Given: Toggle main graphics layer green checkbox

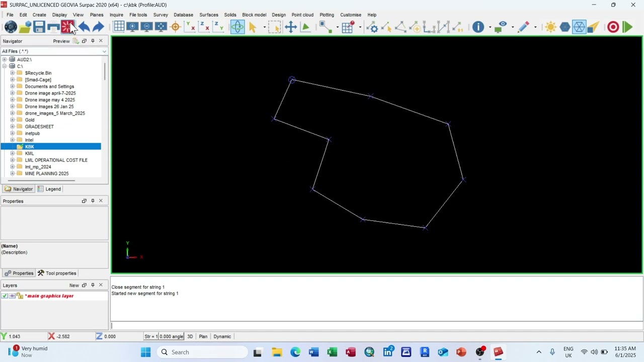Looking at the screenshot, I should tap(5, 296).
